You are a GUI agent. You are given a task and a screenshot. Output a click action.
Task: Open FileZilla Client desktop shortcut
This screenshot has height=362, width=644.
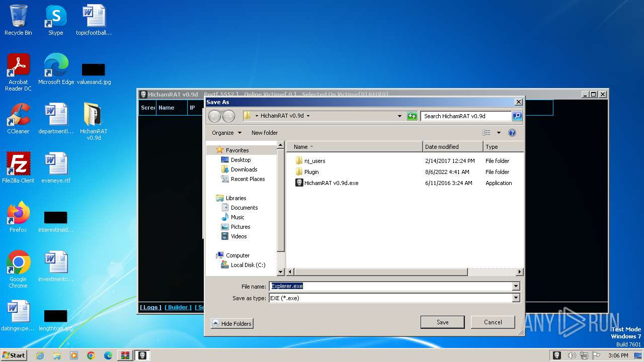(x=18, y=168)
